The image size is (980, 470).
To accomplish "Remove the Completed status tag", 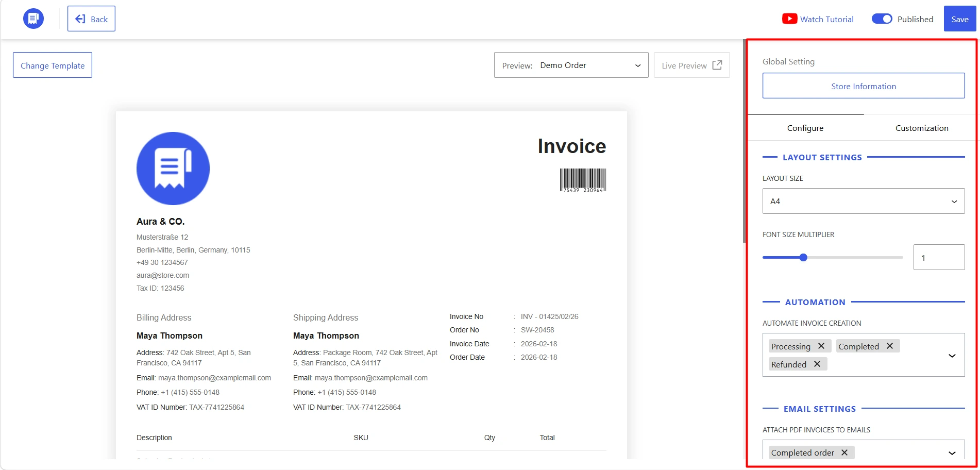I will point(890,346).
